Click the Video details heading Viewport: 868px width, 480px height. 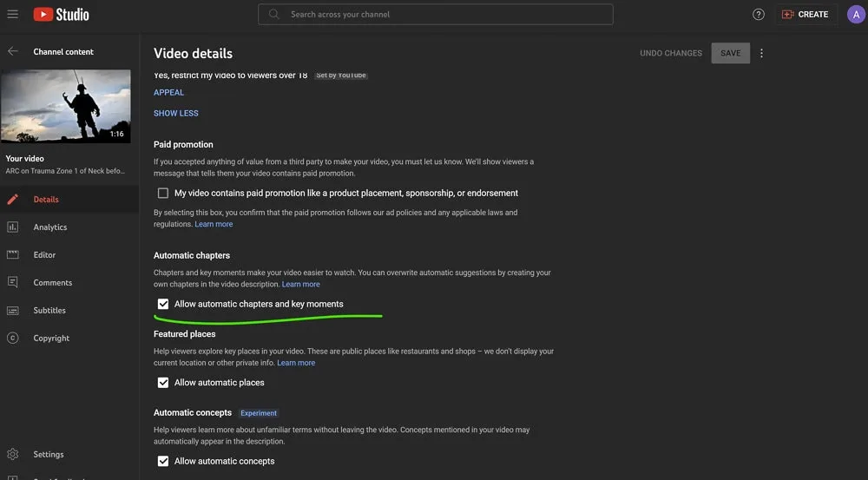coord(194,54)
